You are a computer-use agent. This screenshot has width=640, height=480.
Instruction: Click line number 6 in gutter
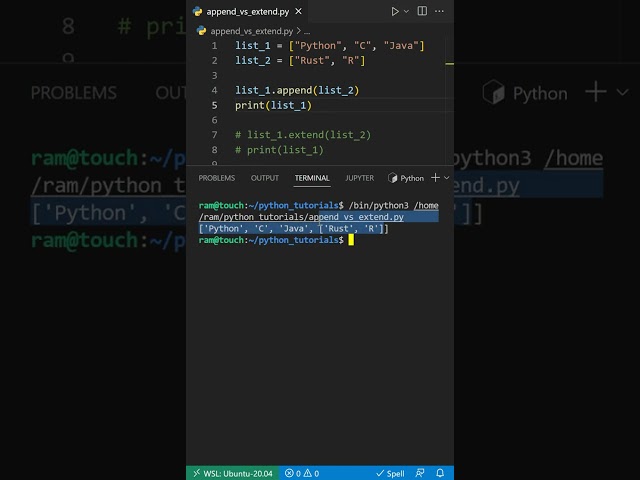[214, 120]
